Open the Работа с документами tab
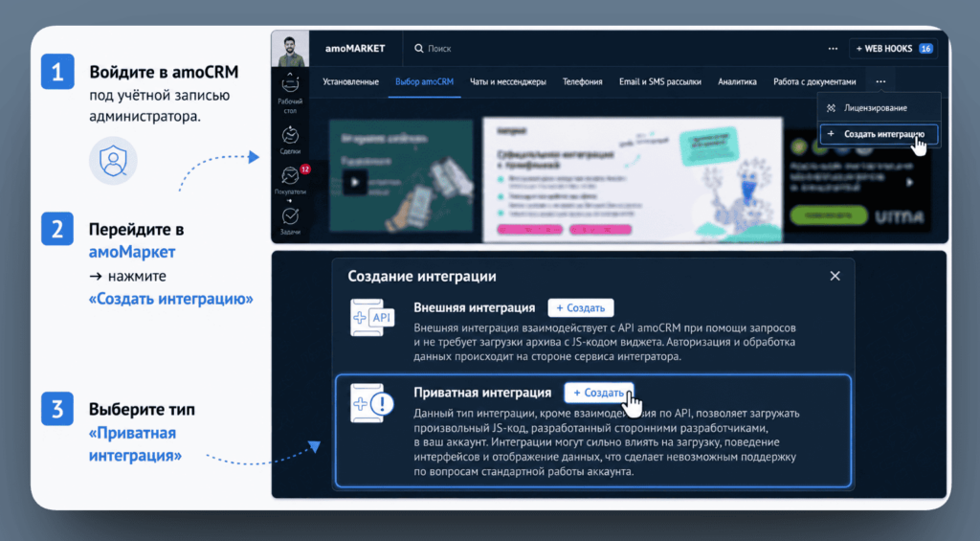The image size is (980, 541). pyautogui.click(x=814, y=81)
